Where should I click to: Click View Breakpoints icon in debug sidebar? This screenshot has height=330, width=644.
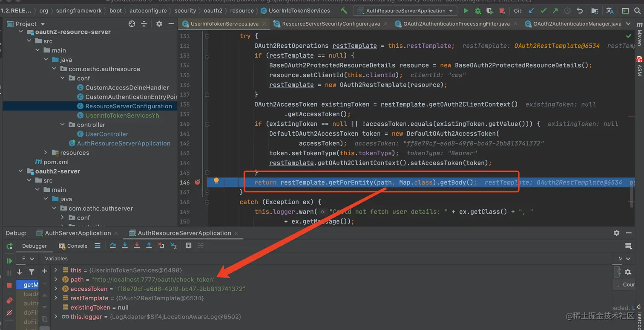click(9, 301)
